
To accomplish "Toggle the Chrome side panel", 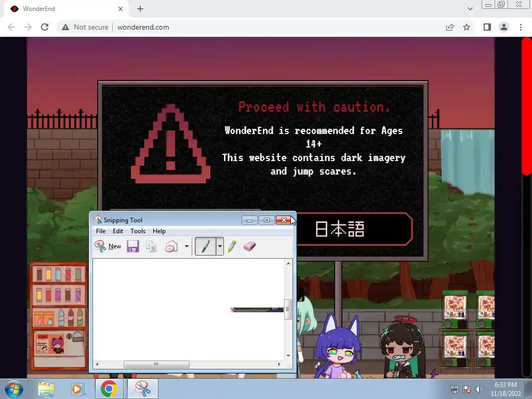I will click(x=487, y=27).
